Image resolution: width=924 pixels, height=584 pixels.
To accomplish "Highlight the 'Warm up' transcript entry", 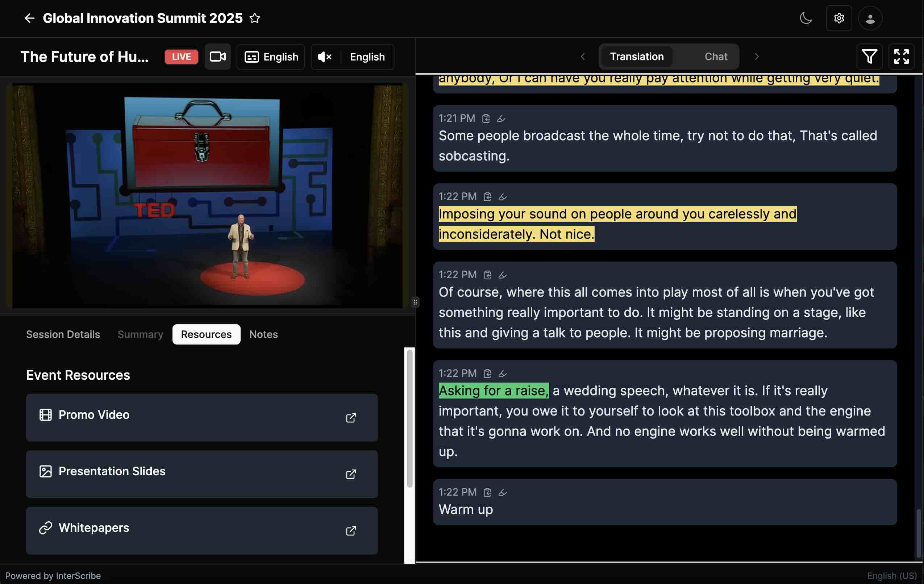I will coord(502,492).
